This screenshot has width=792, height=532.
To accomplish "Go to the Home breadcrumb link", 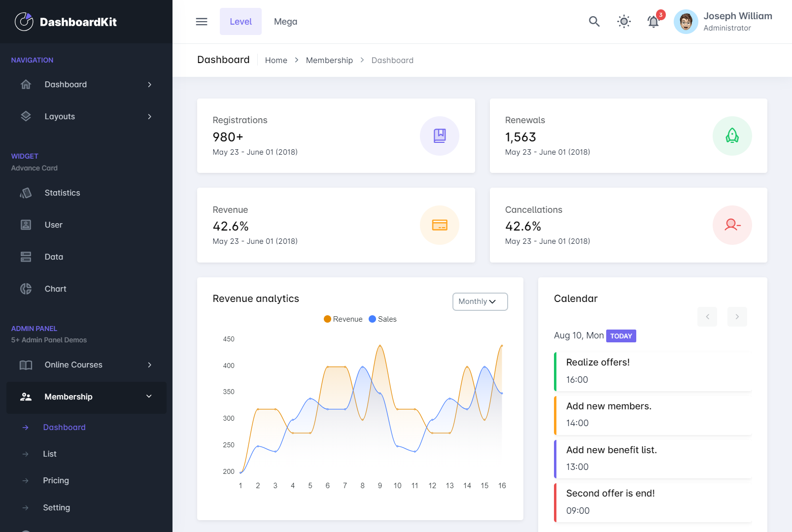I will tap(276, 60).
